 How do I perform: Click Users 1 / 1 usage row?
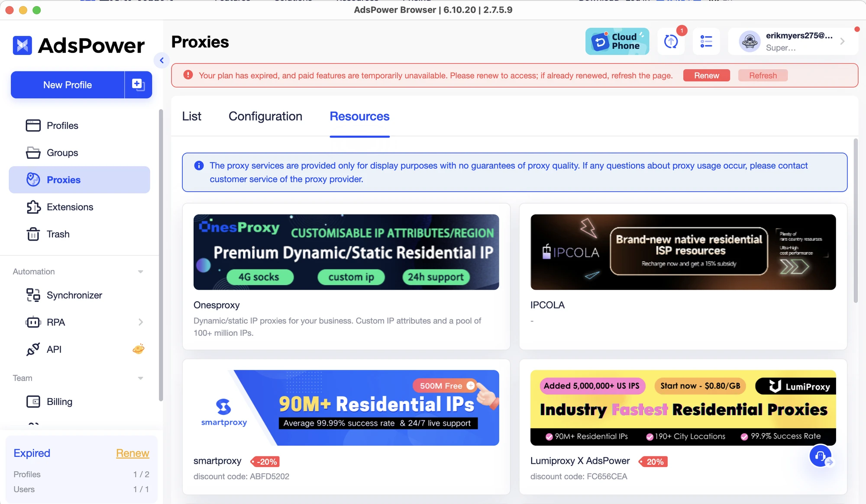click(x=81, y=489)
